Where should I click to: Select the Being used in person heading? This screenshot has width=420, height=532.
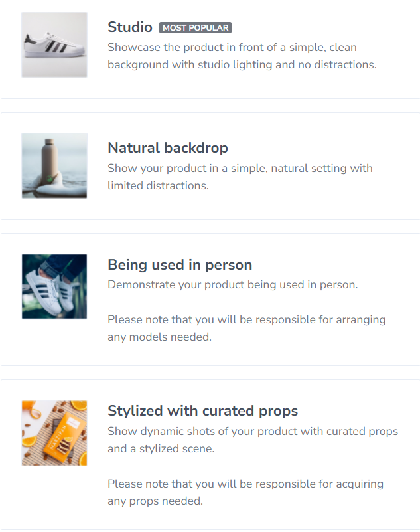[180, 265]
